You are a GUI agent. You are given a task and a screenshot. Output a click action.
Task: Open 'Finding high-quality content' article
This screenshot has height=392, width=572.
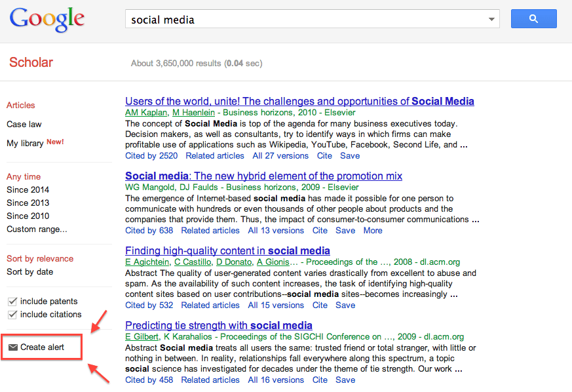pyautogui.click(x=227, y=251)
